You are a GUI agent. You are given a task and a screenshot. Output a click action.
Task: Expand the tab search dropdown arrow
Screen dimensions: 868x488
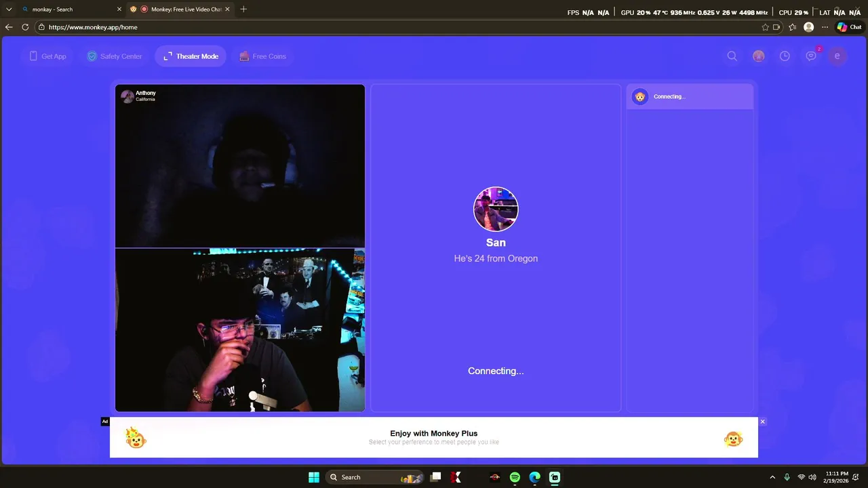click(9, 9)
